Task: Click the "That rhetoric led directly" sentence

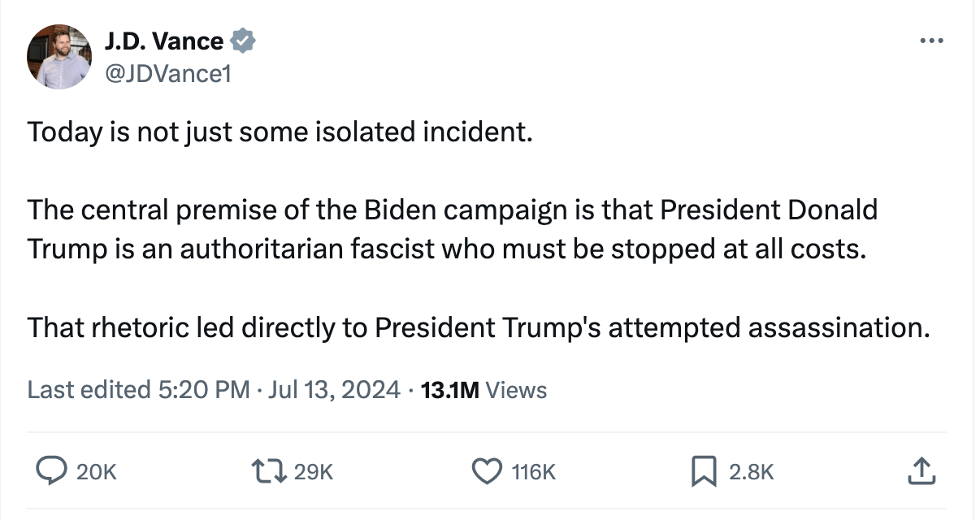Action: click(478, 327)
